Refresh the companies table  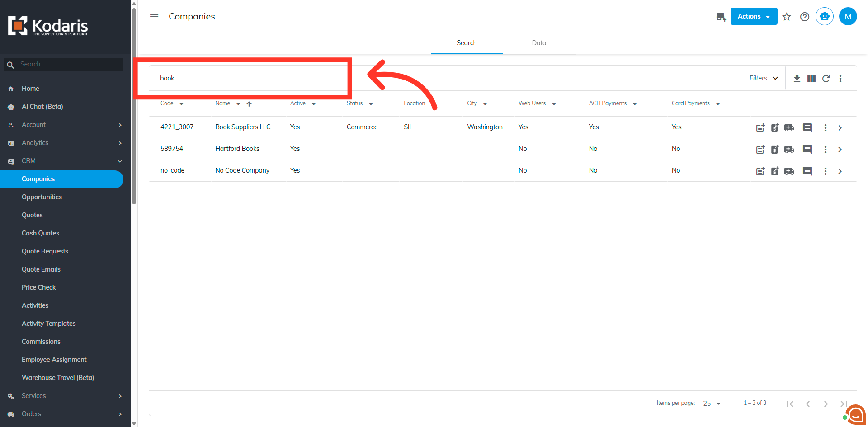point(826,79)
